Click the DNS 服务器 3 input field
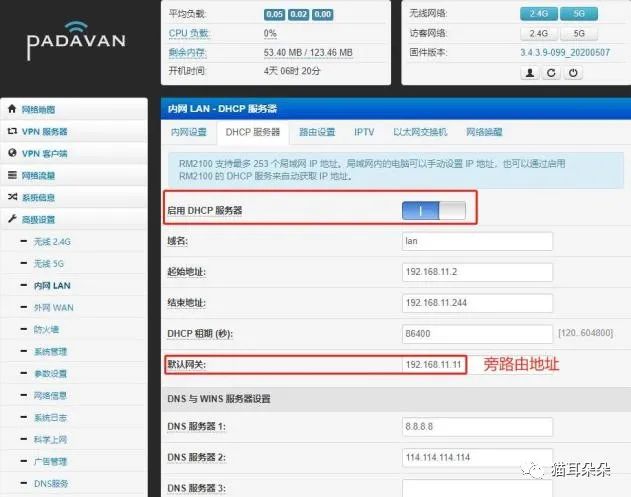631x497 pixels. tap(477, 488)
